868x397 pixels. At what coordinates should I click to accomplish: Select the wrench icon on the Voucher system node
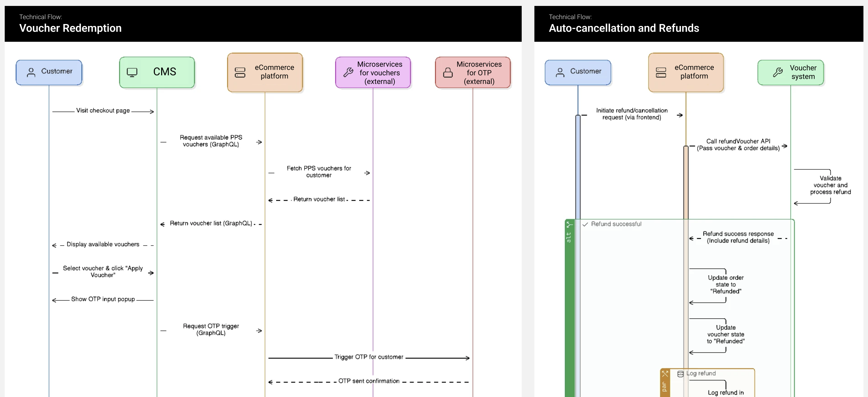(778, 72)
